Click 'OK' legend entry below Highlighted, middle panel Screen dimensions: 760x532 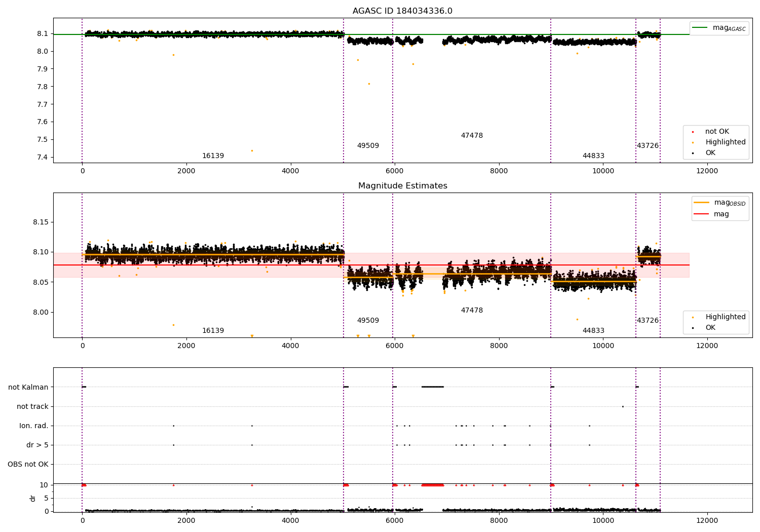coord(704,327)
